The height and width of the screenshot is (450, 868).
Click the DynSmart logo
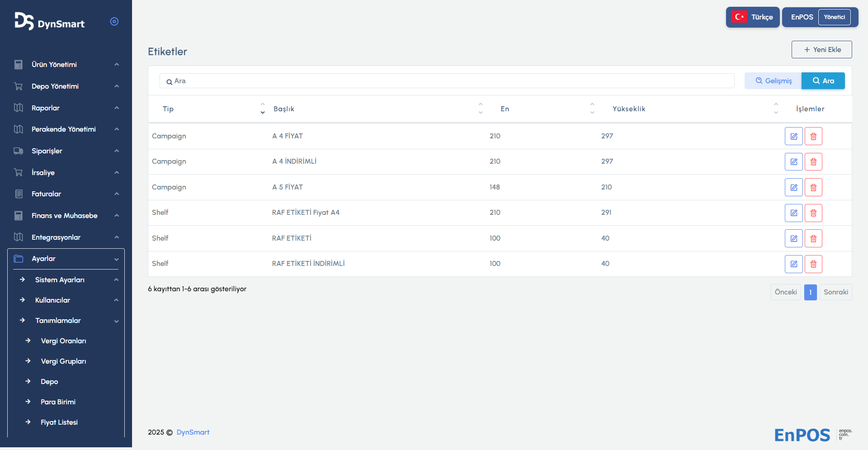coord(49,22)
